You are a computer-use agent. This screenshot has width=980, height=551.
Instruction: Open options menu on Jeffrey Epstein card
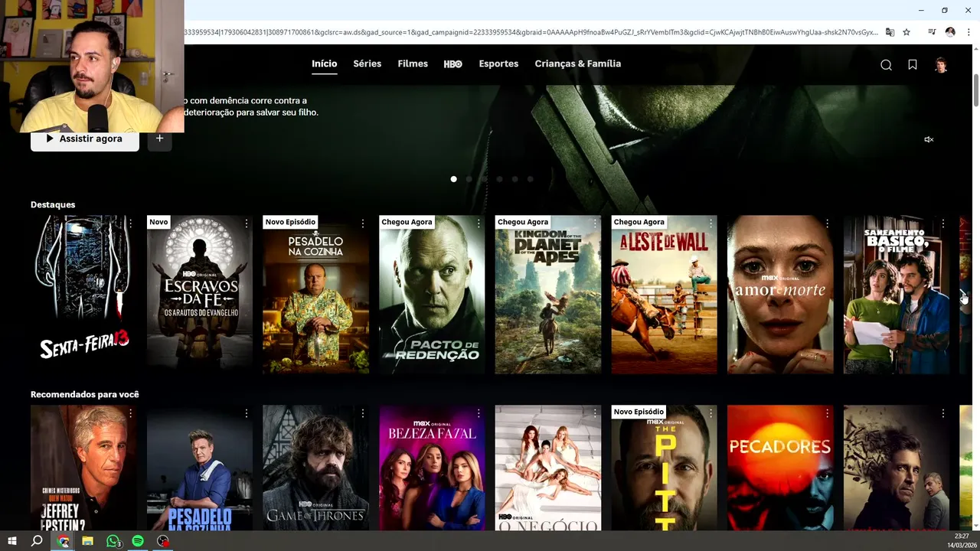(130, 413)
